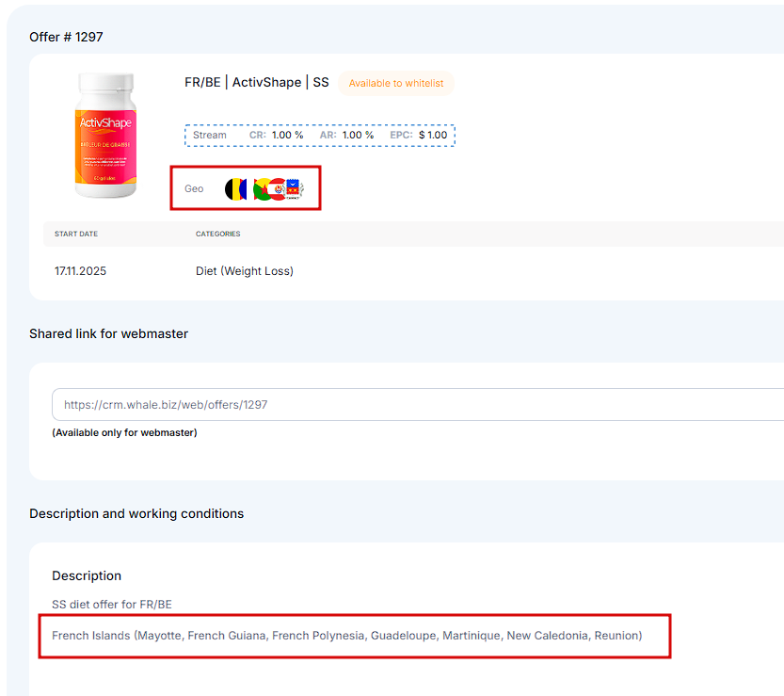Screen dimensions: 784x696
Task: Click the 'Shared link for webmaster' heading
Action: (x=108, y=333)
